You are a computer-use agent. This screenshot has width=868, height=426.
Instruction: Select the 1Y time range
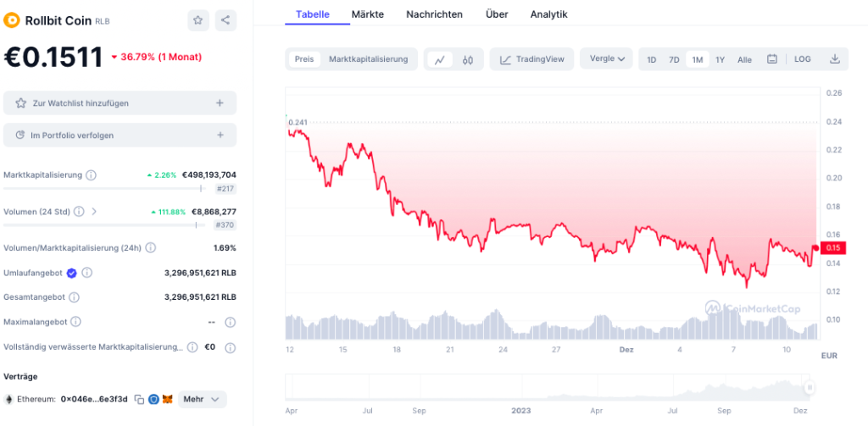click(x=720, y=60)
